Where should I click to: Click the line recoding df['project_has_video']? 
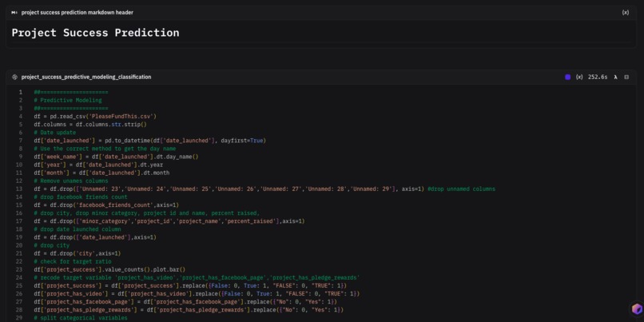point(197,294)
